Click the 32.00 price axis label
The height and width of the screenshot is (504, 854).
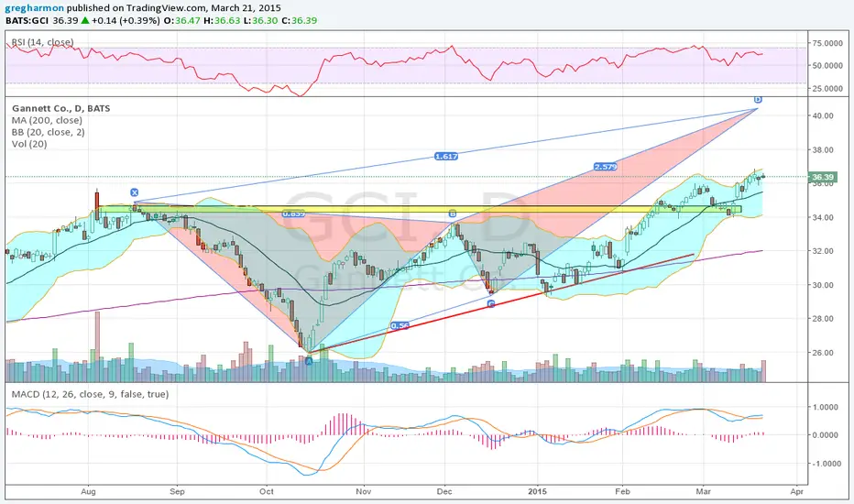[x=822, y=251]
